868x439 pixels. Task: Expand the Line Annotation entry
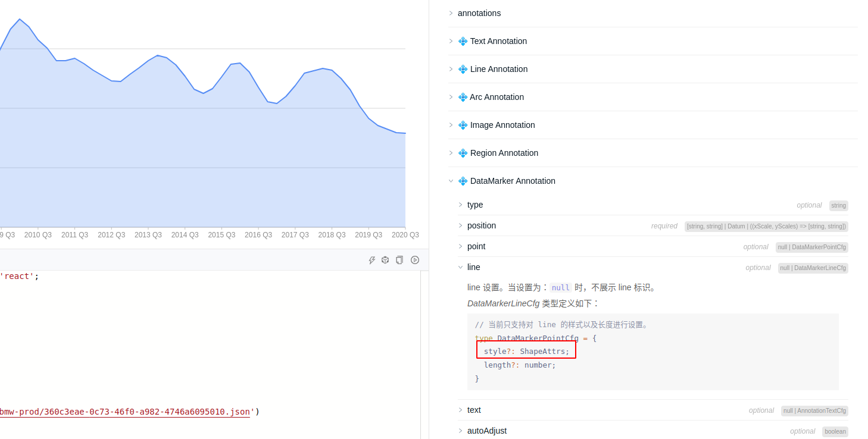click(451, 69)
